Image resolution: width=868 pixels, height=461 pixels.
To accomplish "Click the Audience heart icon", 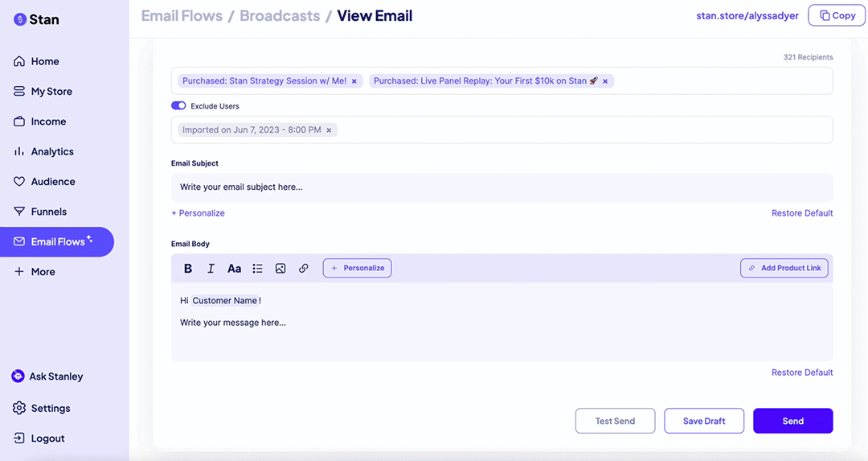I will point(19,181).
